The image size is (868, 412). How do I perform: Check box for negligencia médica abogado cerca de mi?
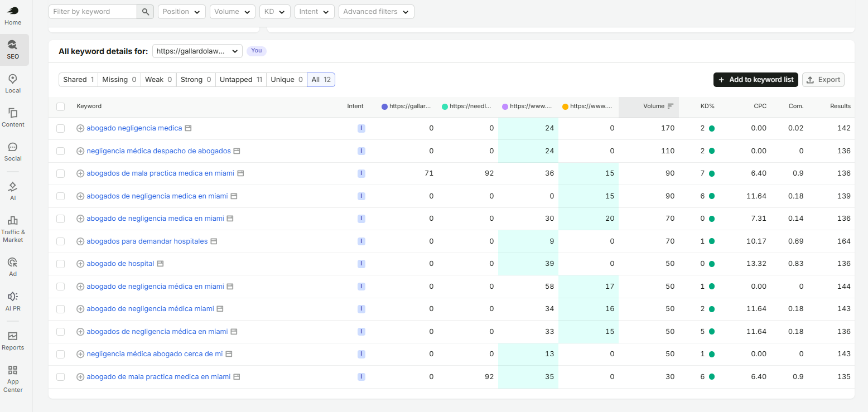(61, 354)
